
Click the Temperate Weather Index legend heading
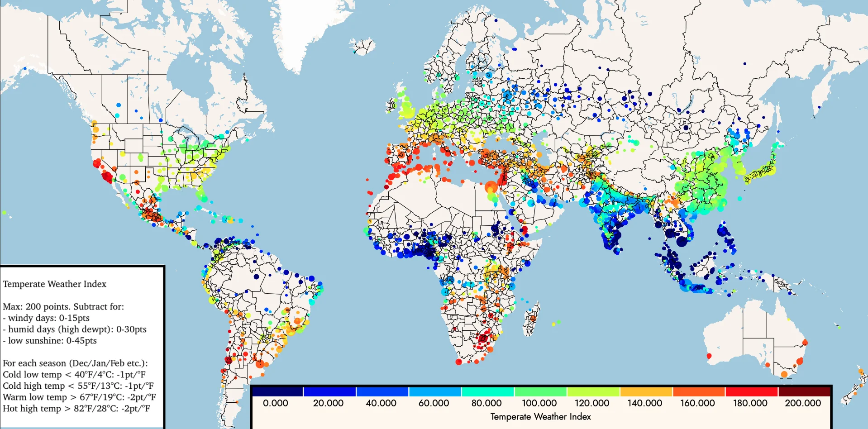[55, 285]
